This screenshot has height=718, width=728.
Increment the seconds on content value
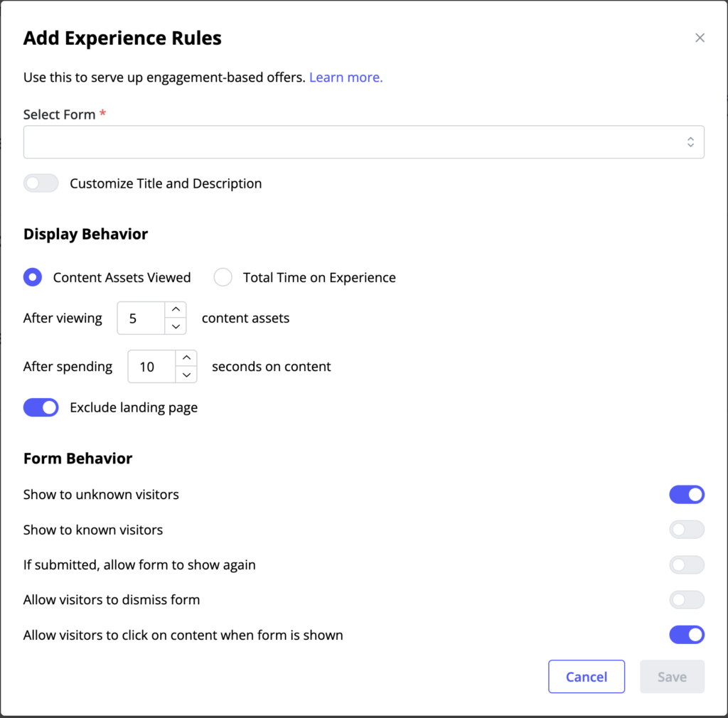[186, 358]
